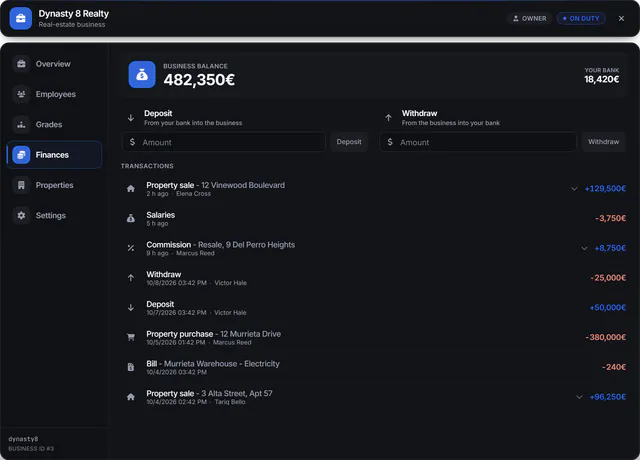
Task: Click the +8,750€ commission amount
Action: 610,248
